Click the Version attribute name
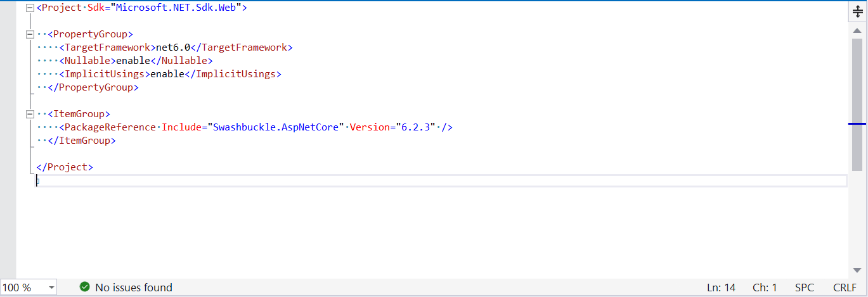The width and height of the screenshot is (868, 297). [370, 128]
